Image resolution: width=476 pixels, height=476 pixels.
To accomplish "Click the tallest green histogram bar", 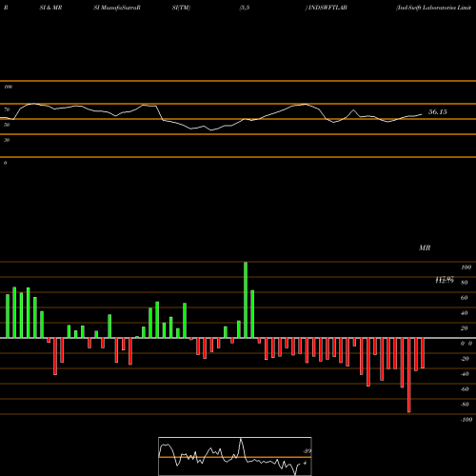I will pos(246,300).
